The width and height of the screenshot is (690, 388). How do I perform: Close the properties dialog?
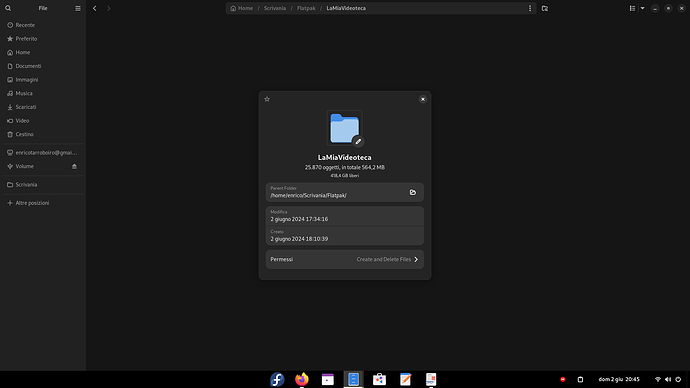[x=423, y=99]
